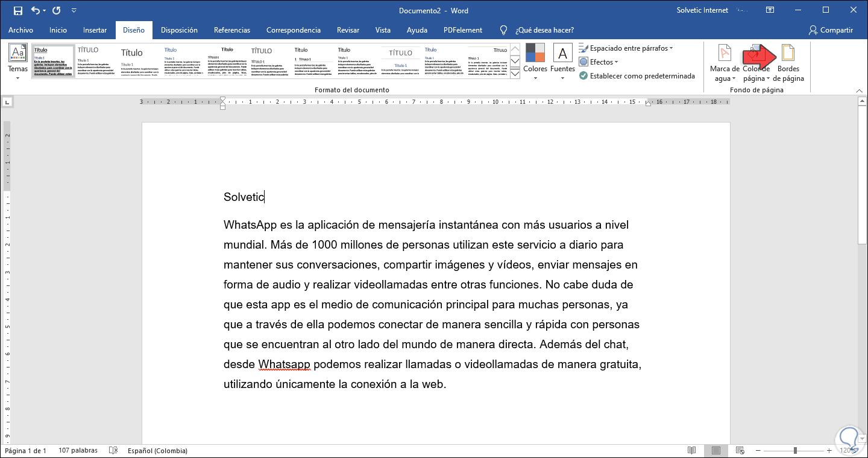Click the 107 palabras word count
This screenshot has height=458, width=868.
[77, 451]
